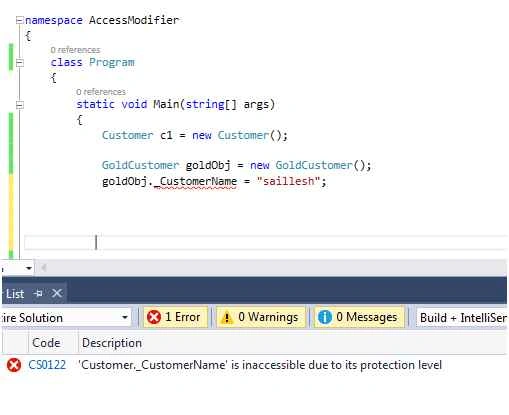This screenshot has height=415, width=509.
Task: Collapse the Main method block
Action: tap(20, 105)
